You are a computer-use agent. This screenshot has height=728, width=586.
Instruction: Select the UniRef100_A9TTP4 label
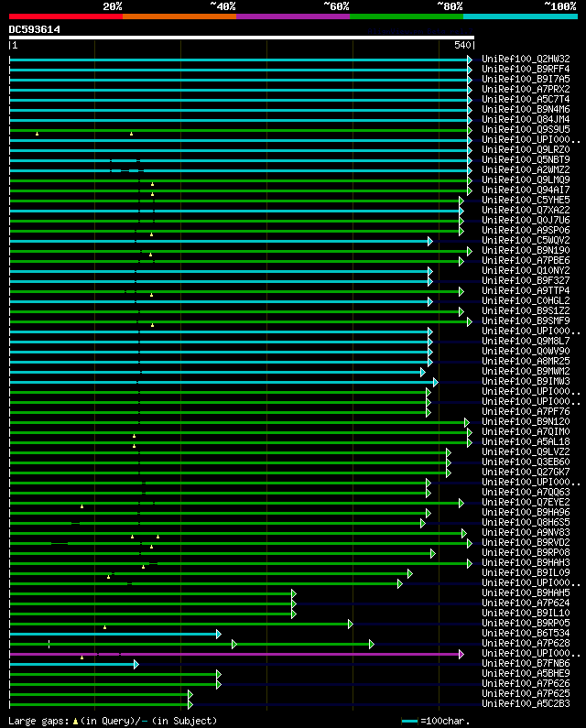[526, 290]
